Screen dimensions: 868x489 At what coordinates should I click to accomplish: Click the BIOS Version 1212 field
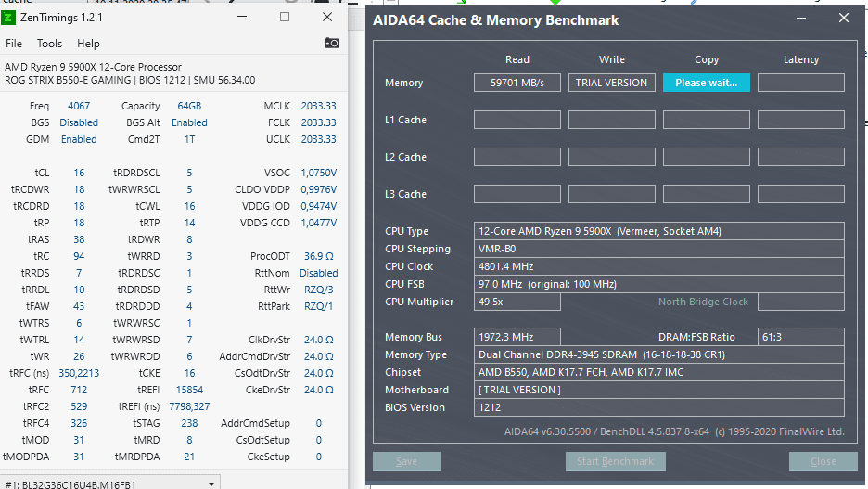(658, 407)
